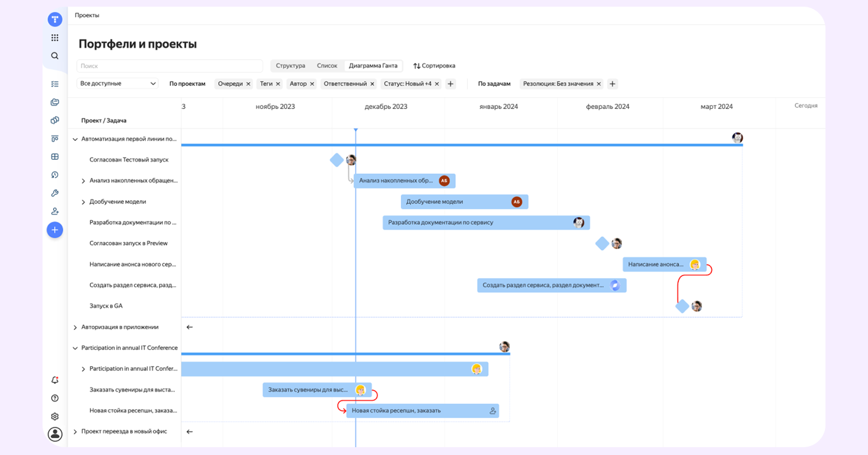Switch to Структура view tab
This screenshot has height=455, width=868.
pyautogui.click(x=290, y=66)
